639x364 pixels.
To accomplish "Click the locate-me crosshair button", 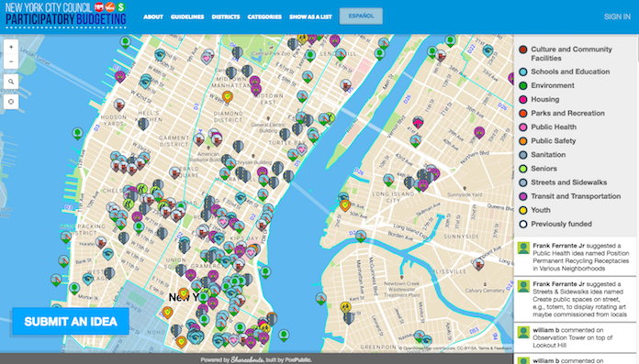I will pyautogui.click(x=11, y=102).
